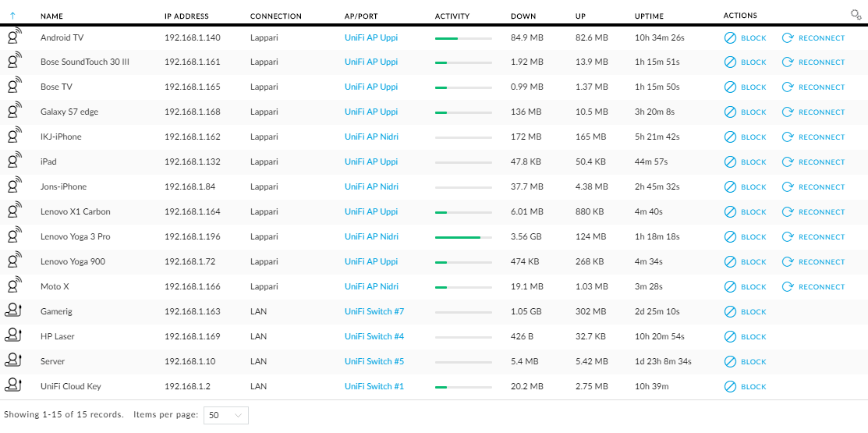
Task: Reconnect the Bose SoundTouch 30 III client
Action: tap(813, 62)
